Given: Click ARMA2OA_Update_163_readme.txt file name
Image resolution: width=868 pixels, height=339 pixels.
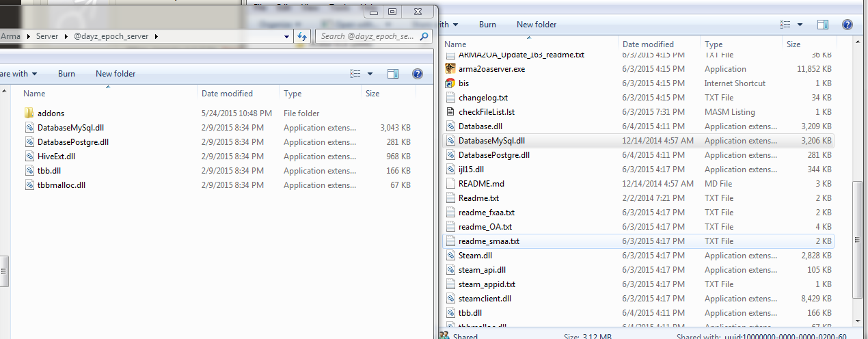Looking at the screenshot, I should click(x=521, y=55).
